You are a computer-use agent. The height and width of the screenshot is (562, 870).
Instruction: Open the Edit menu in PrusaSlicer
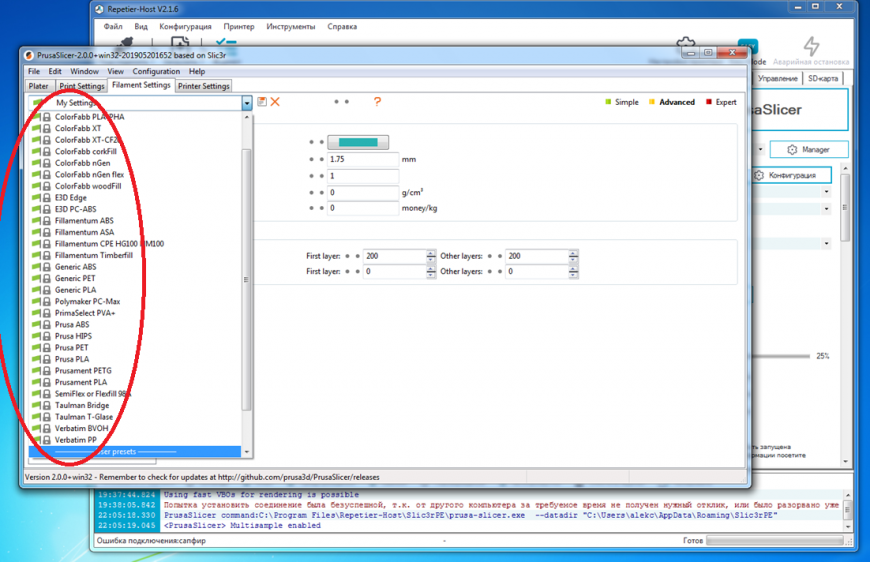pos(55,72)
